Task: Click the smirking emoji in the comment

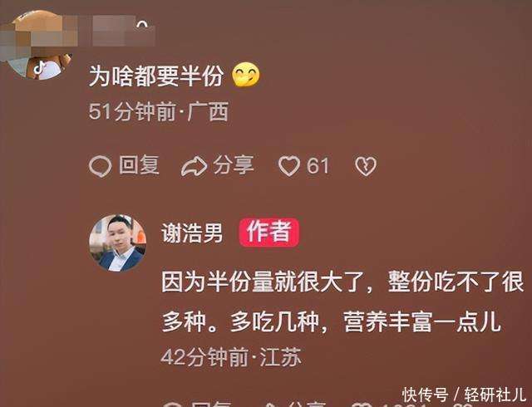Action: pos(246,76)
